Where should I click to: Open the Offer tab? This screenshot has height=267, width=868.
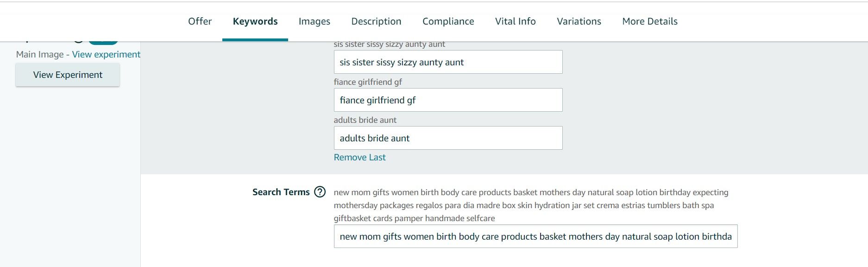(200, 21)
